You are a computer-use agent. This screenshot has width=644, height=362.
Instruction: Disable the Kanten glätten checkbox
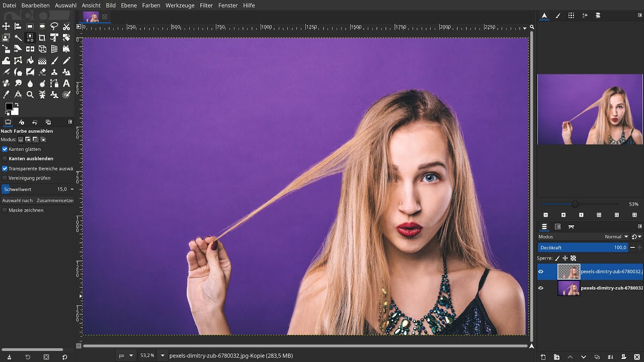5,149
